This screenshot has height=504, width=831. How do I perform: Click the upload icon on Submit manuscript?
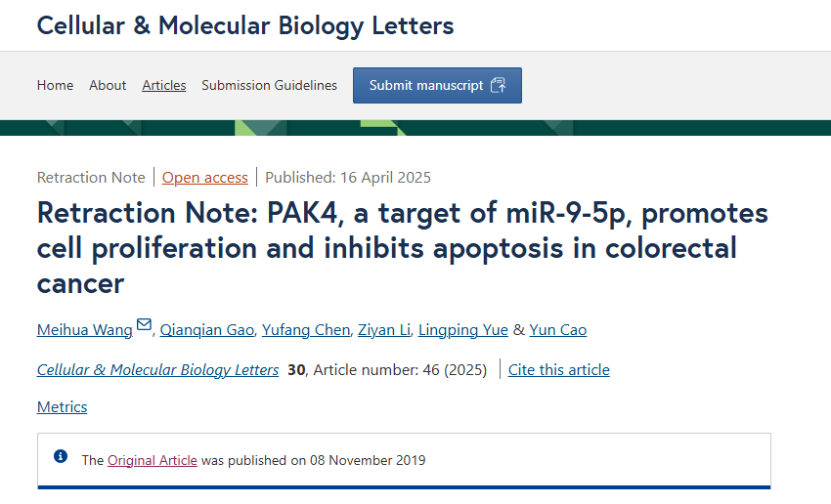(x=499, y=85)
